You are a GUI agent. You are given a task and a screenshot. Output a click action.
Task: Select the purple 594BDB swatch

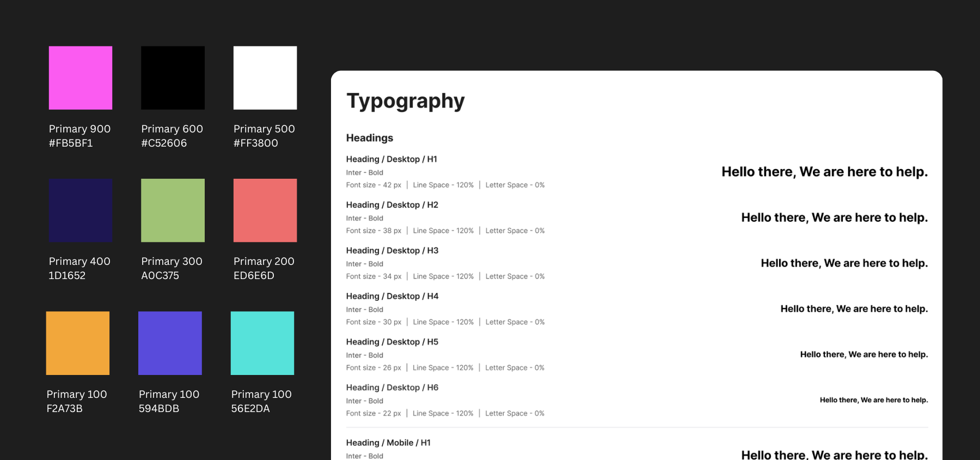(170, 343)
